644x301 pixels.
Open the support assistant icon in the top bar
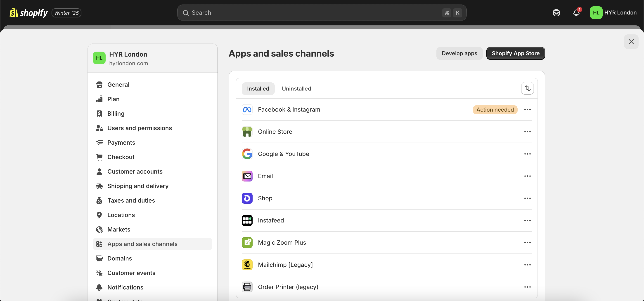coord(556,12)
